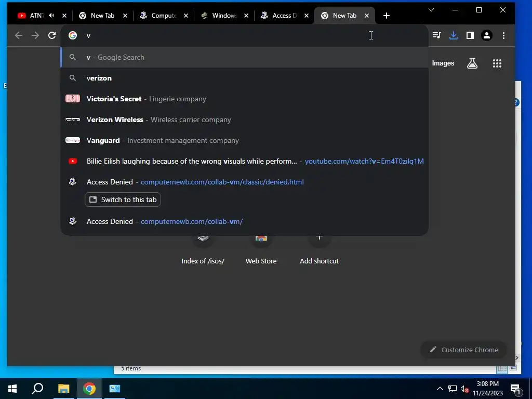
Task: Open File Explorer from taskbar
Action: (63, 389)
